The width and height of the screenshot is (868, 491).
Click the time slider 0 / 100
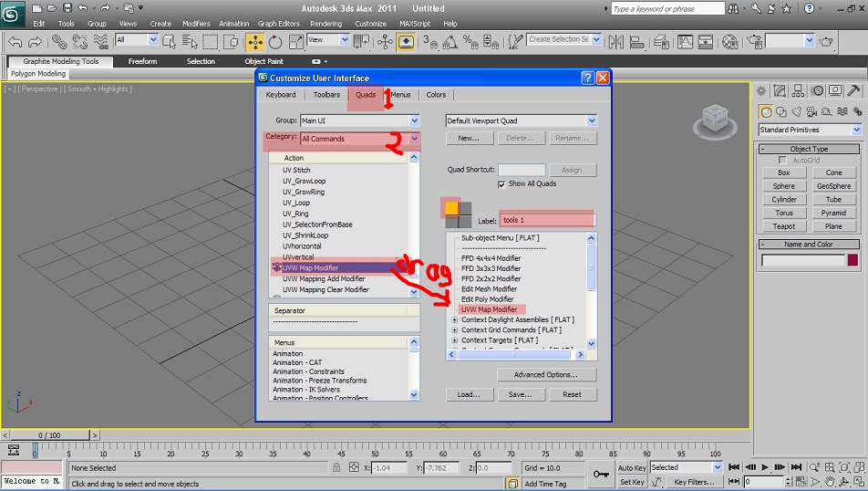(49, 435)
